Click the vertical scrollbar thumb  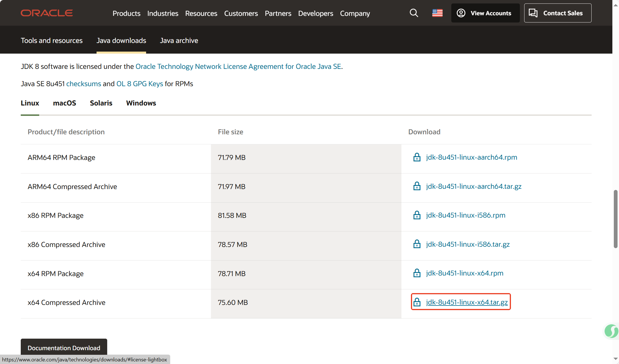pos(616,219)
